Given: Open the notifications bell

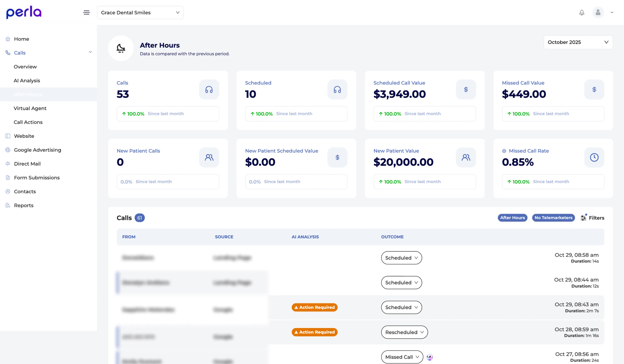Looking at the screenshot, I should [582, 12].
